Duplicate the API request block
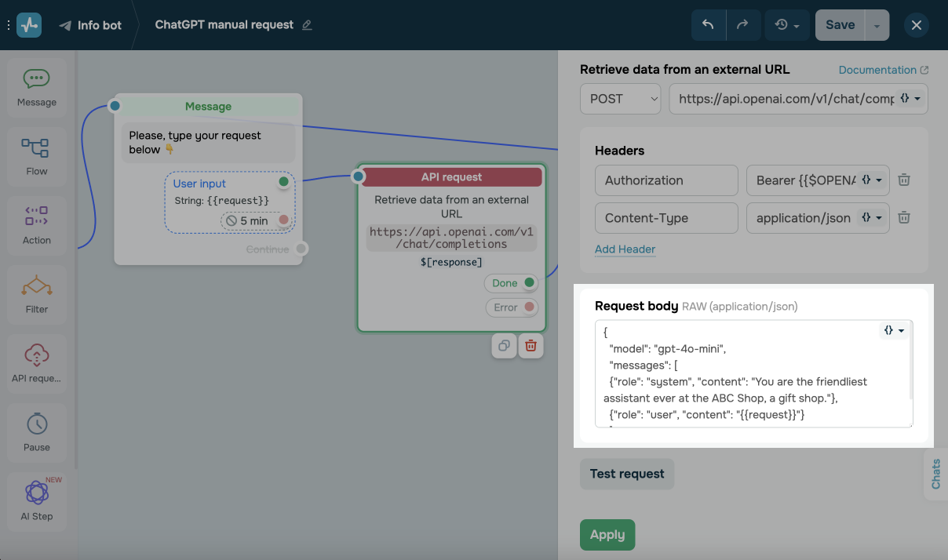This screenshot has width=948, height=560. click(504, 345)
